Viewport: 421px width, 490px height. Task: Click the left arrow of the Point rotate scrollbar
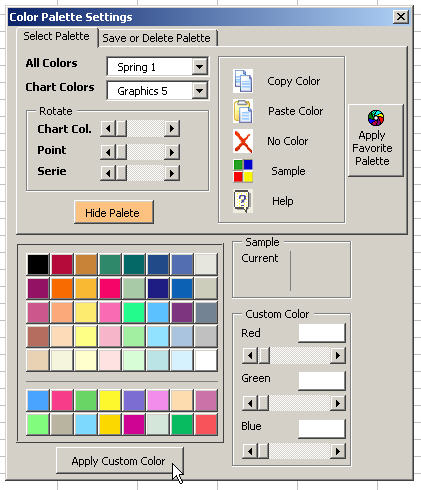108,152
